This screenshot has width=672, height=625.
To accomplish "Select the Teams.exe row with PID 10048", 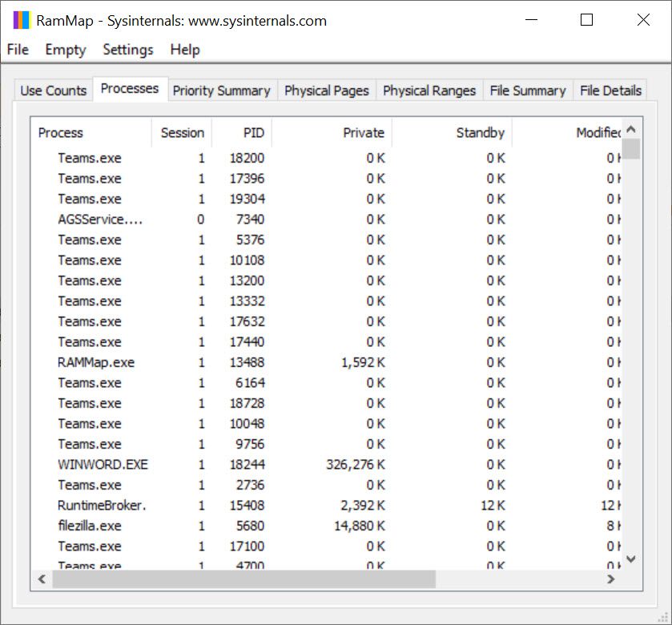I will pyautogui.click(x=326, y=424).
